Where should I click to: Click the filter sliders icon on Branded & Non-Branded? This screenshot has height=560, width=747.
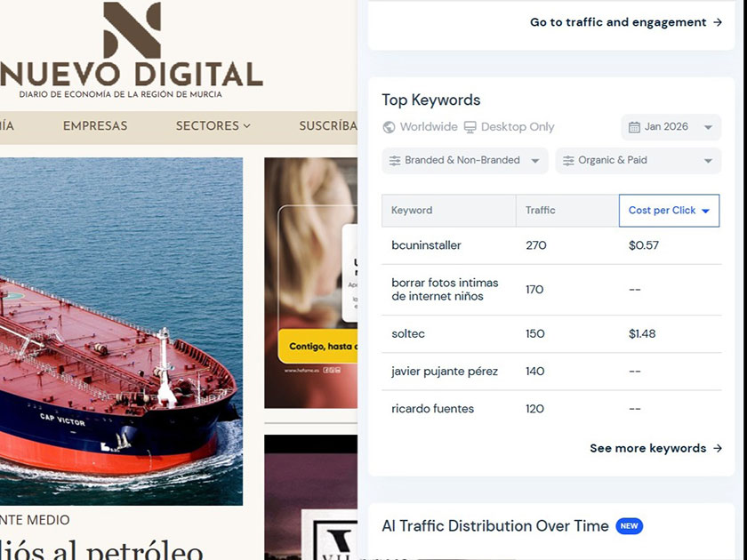[x=395, y=161]
